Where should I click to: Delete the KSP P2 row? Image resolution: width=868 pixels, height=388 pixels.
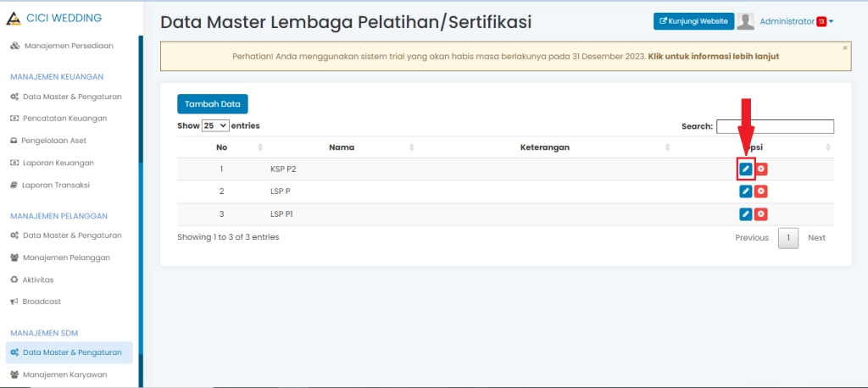(761, 169)
